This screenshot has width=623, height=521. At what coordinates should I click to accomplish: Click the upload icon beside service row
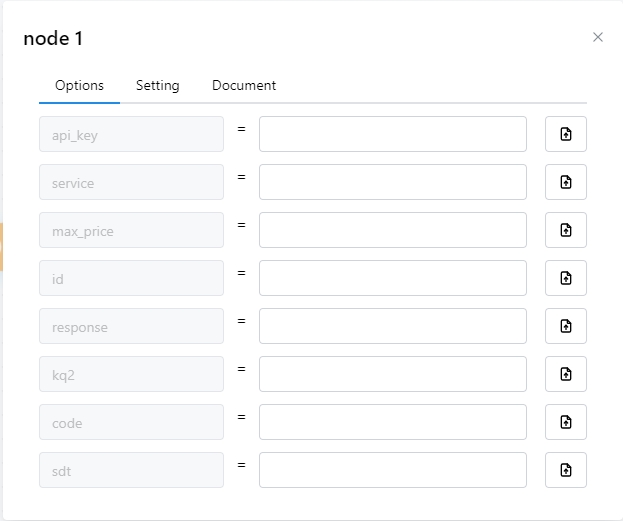[565, 182]
